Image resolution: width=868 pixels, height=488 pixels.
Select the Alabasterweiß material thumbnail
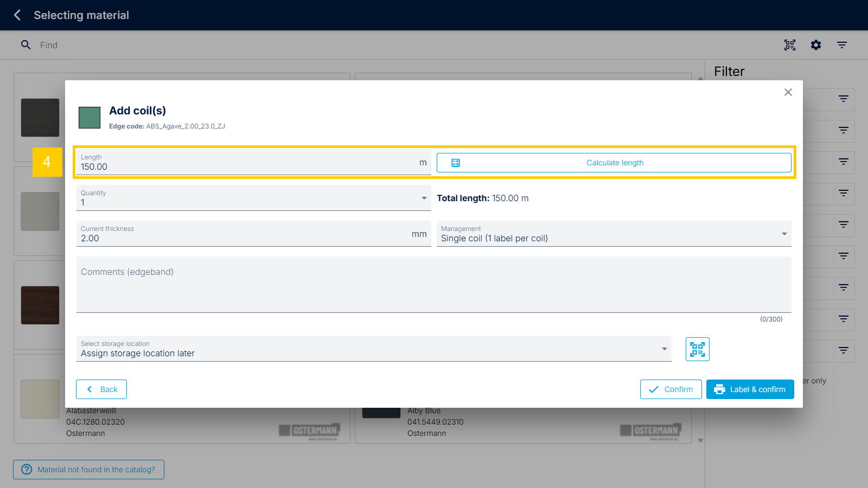(x=40, y=399)
